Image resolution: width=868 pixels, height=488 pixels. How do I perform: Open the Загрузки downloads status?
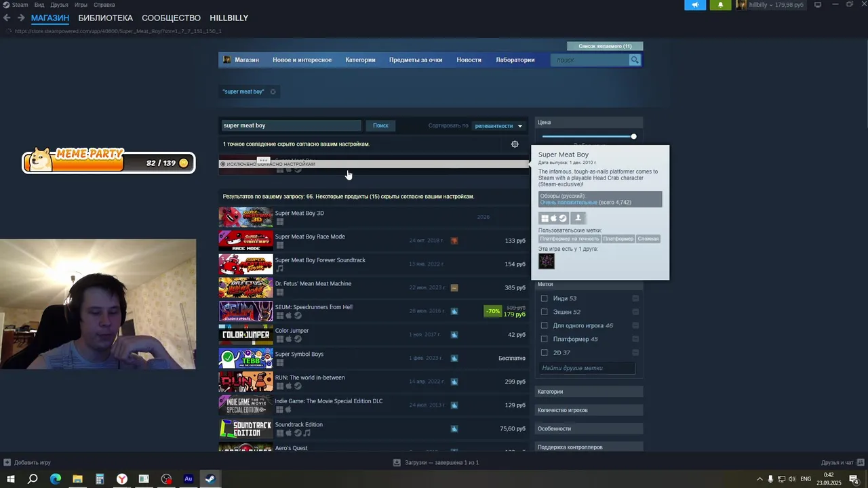click(437, 462)
